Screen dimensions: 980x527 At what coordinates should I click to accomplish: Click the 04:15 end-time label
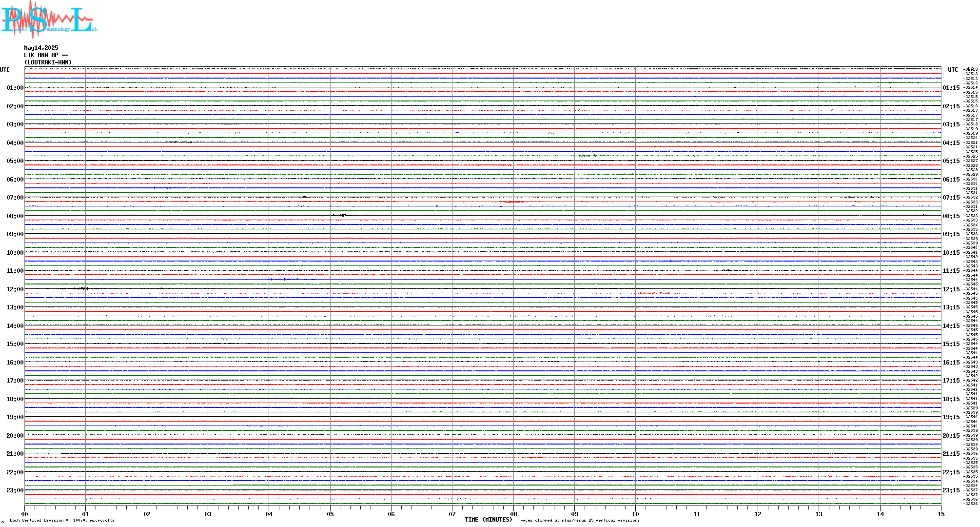951,143
